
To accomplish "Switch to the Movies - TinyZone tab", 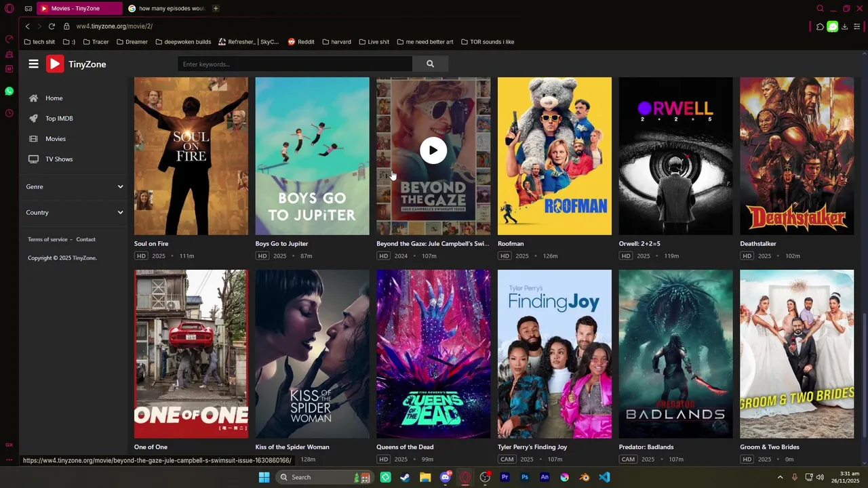I will point(79,9).
